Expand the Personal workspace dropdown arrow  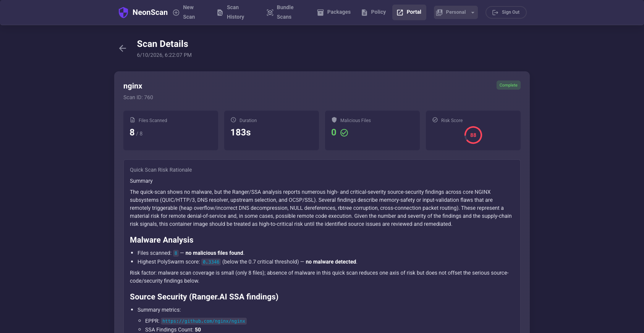[x=472, y=13]
